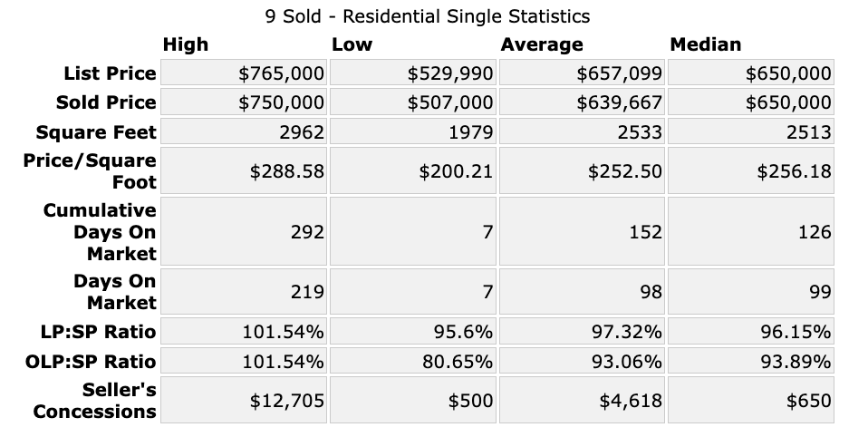Select the High column header
This screenshot has height=437, width=868.
coord(185,44)
